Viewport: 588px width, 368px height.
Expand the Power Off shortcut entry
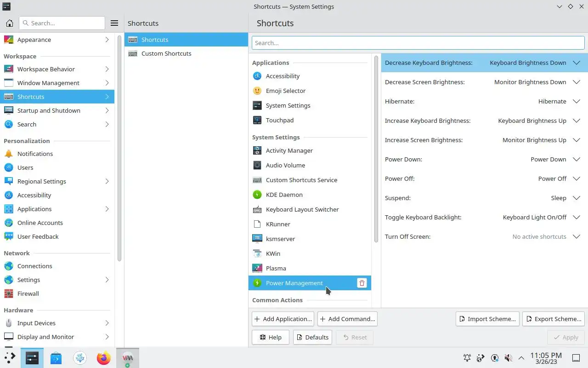(x=577, y=178)
